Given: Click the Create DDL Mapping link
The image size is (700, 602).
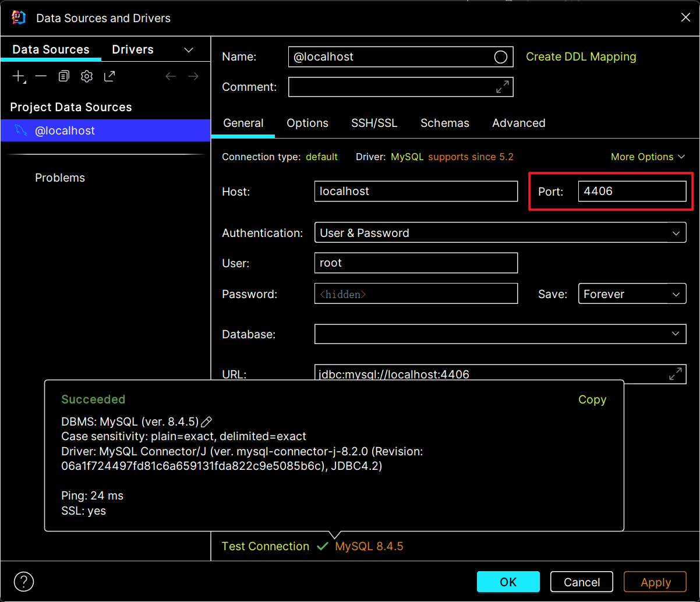Looking at the screenshot, I should pos(581,57).
